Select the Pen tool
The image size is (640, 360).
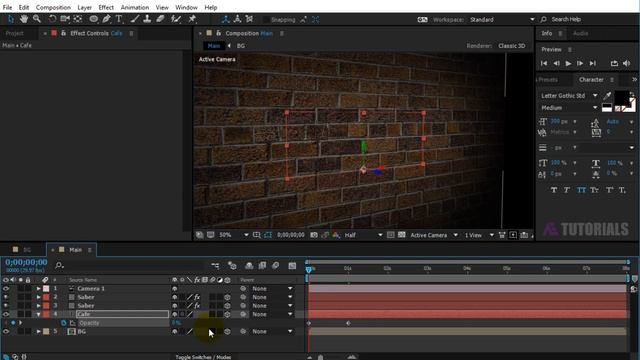(107, 19)
